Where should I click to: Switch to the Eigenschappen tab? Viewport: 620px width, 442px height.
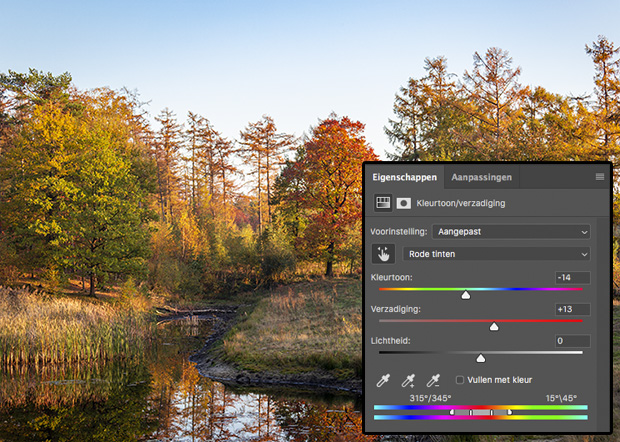click(405, 177)
